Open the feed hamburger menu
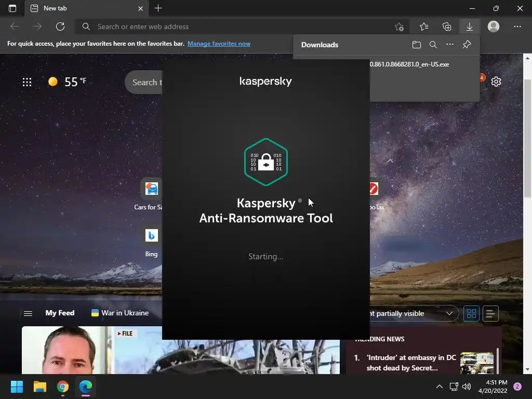 [28, 313]
